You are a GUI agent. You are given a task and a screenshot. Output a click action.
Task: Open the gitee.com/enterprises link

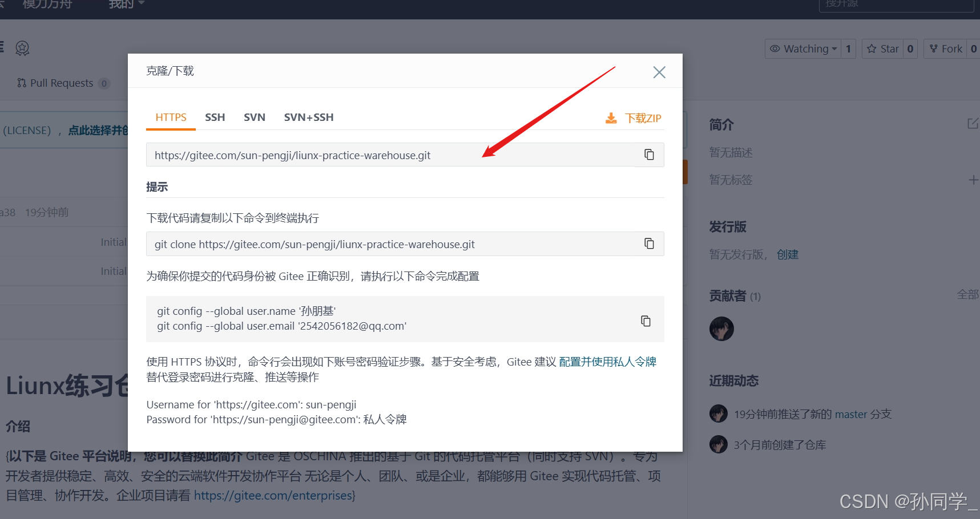[273, 496]
